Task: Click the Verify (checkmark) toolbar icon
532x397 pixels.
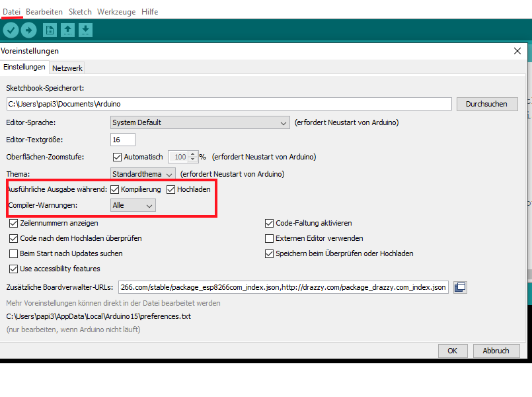Action: coord(11,30)
